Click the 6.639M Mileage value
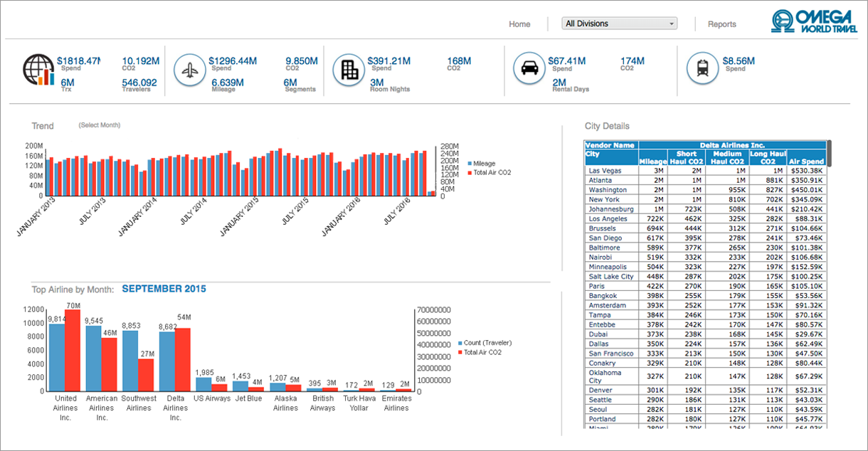Viewport: 868px width, 451px height. [228, 83]
